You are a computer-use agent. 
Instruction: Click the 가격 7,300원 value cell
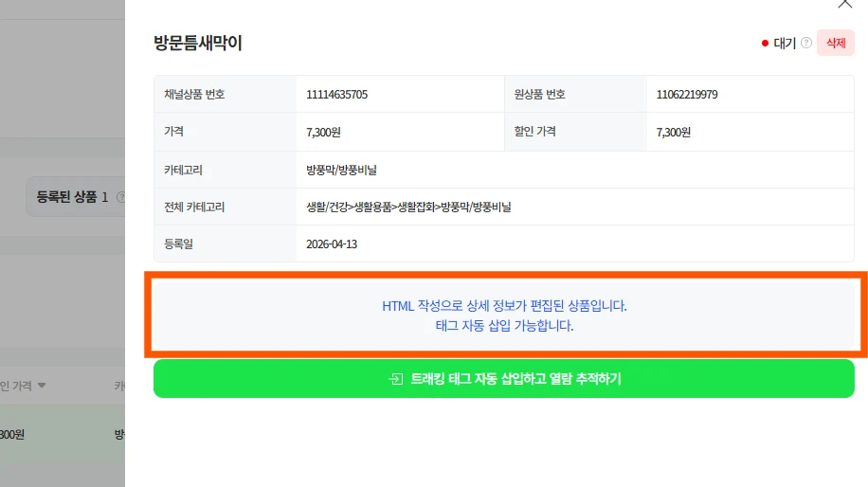(324, 132)
